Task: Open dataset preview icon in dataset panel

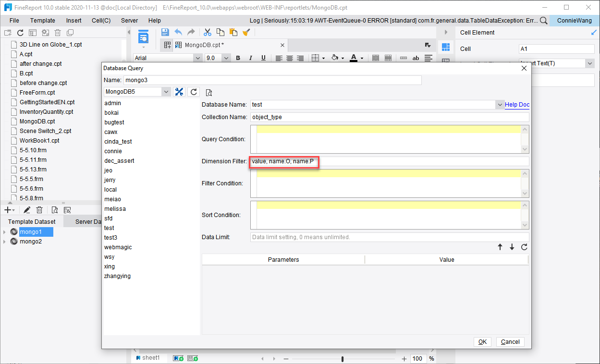Action: coord(54,209)
